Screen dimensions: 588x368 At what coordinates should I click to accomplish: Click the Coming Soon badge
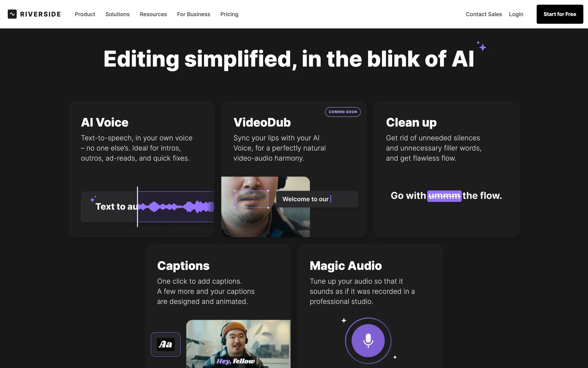coord(343,112)
